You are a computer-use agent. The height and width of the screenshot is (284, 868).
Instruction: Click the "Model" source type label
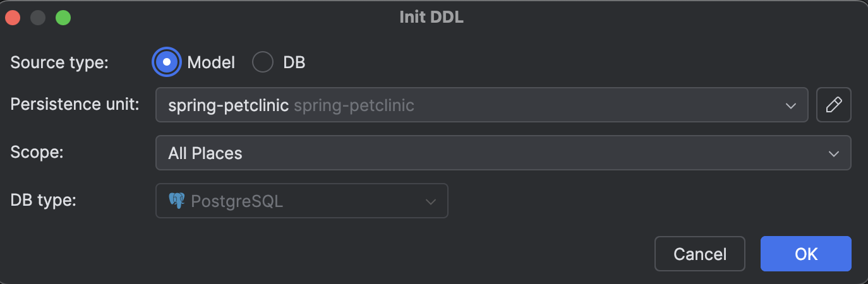(x=211, y=62)
